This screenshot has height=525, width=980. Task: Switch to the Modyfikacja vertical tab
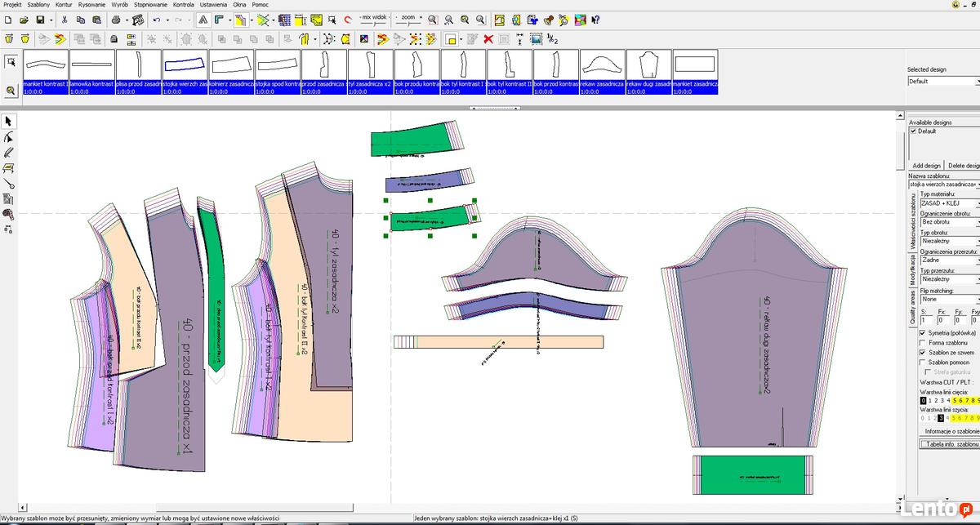click(x=912, y=271)
